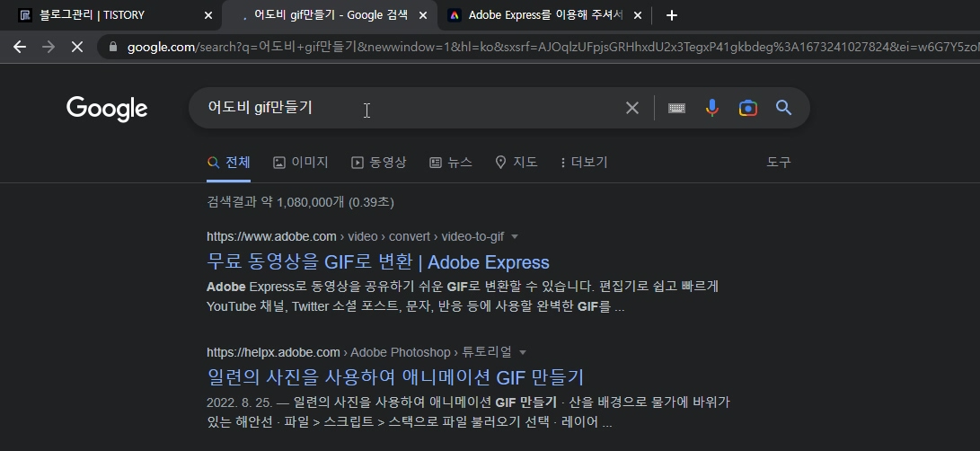Click the browser URL address bar
The width and height of the screenshot is (980, 451).
[x=537, y=47]
